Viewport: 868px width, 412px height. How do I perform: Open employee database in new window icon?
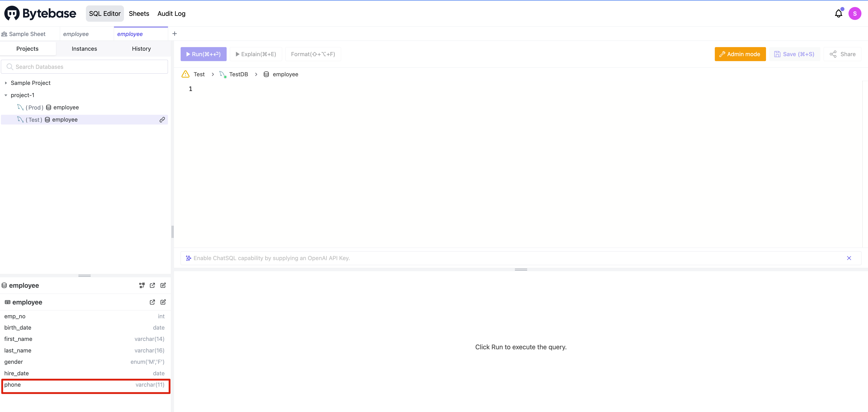(152, 285)
